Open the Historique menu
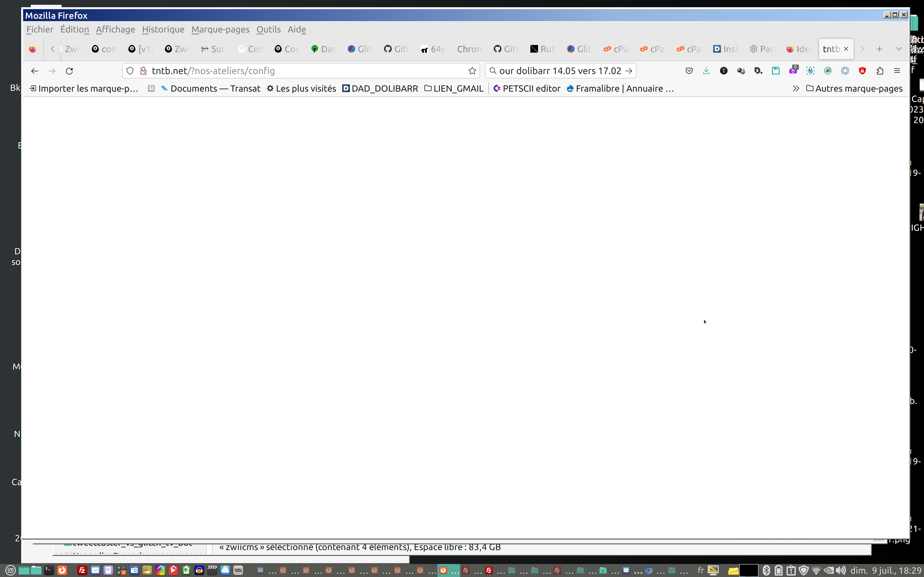Image resolution: width=924 pixels, height=577 pixels. (163, 29)
